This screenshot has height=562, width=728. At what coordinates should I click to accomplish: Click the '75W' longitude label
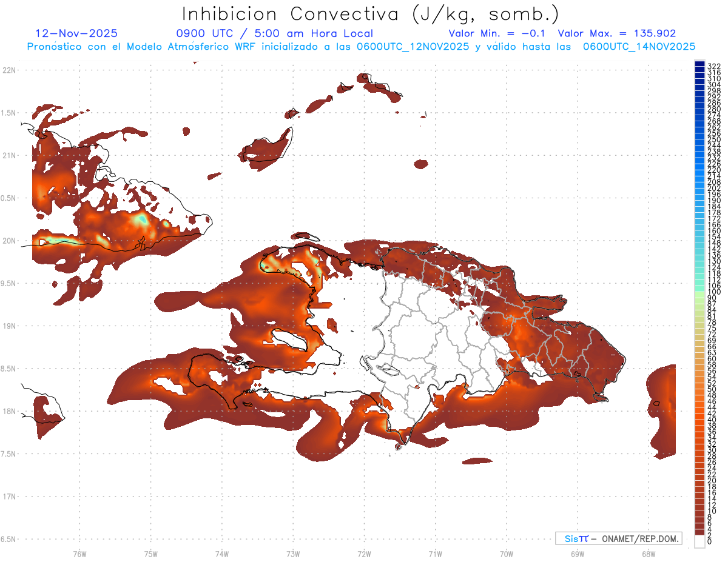pyautogui.click(x=151, y=554)
